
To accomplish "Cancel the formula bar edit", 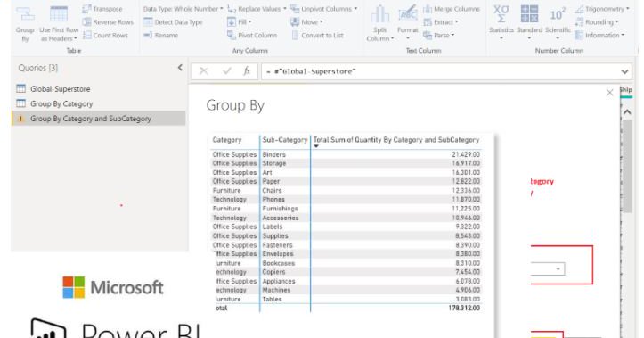I will point(203,71).
